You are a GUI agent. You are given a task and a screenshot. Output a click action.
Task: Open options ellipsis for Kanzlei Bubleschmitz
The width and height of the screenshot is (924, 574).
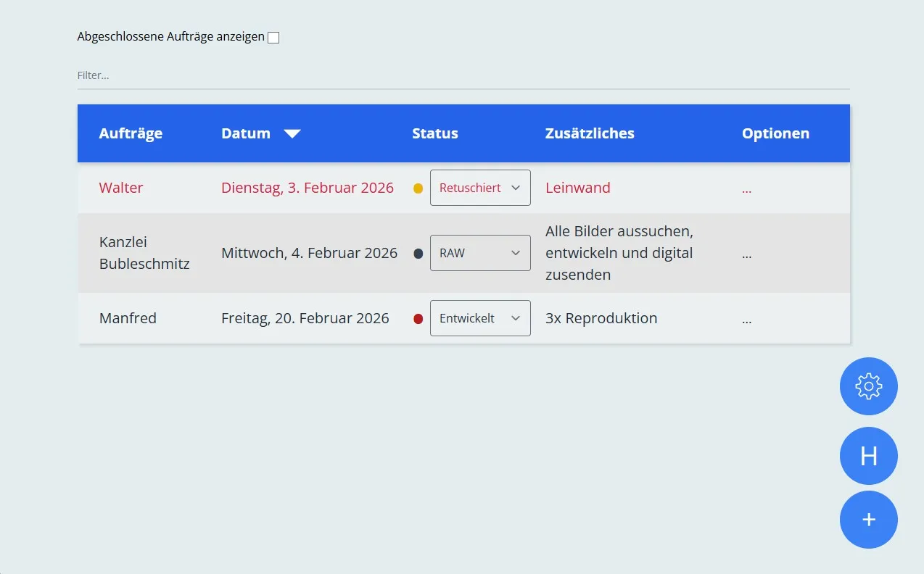coord(746,254)
